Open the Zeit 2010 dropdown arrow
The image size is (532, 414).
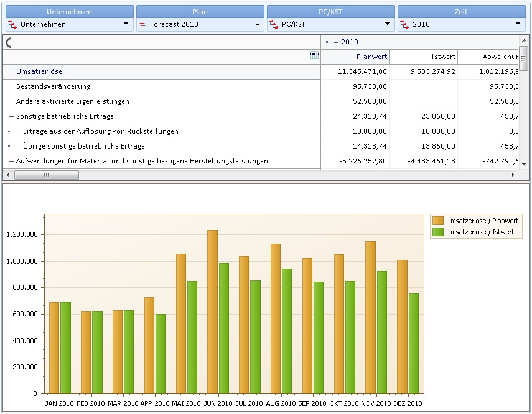(518, 24)
